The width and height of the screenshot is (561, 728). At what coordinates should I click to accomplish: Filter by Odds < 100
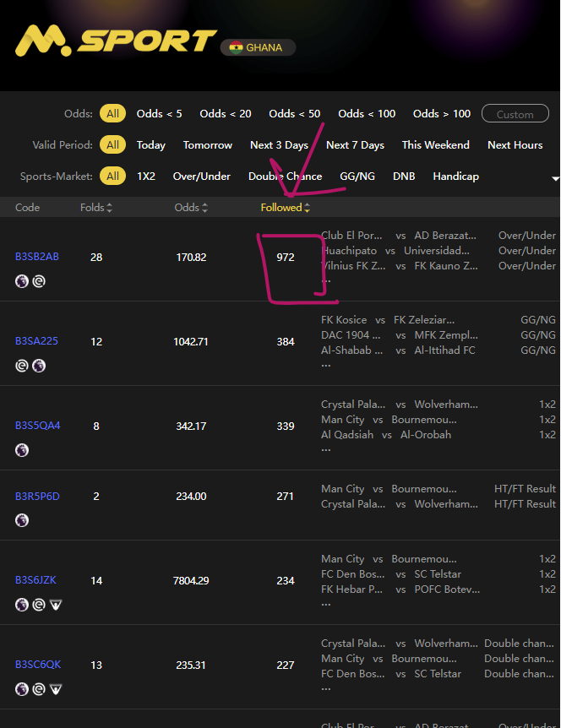(x=367, y=114)
